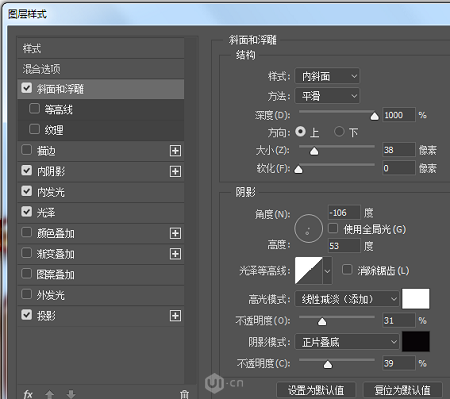Viewport: 450px width, 399px height.
Task: Enable the 等高线 checkbox
Action: click(x=34, y=108)
